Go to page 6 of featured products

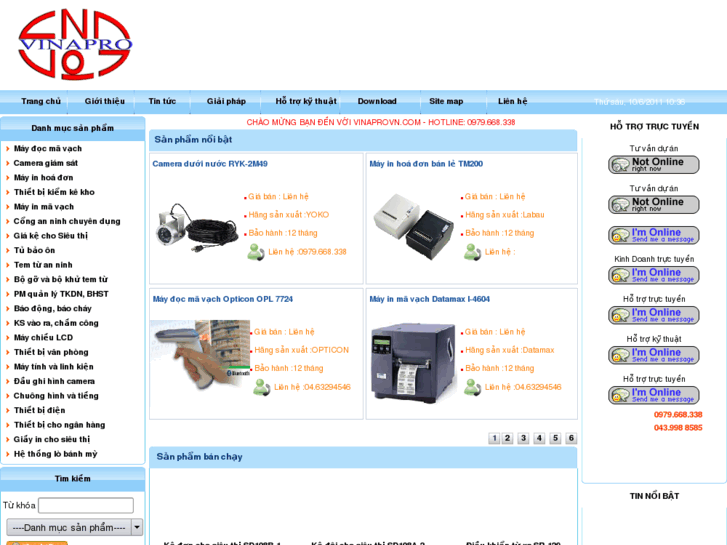[571, 438]
